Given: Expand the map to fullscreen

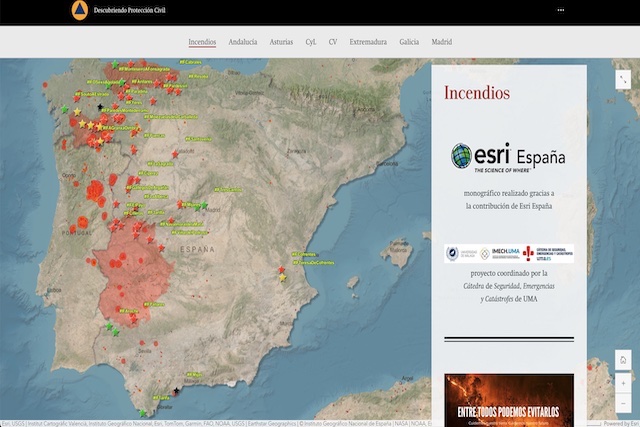Looking at the screenshot, I should pyautogui.click(x=623, y=78).
